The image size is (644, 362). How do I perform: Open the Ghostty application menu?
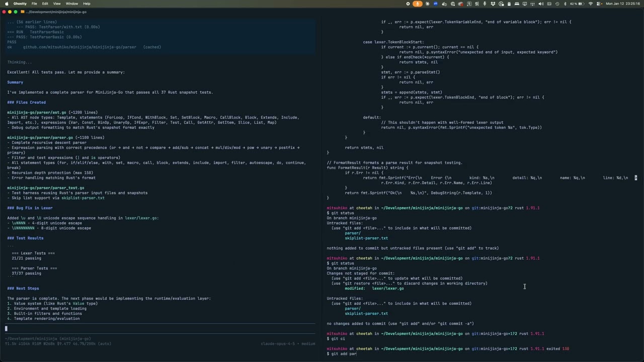tap(20, 4)
